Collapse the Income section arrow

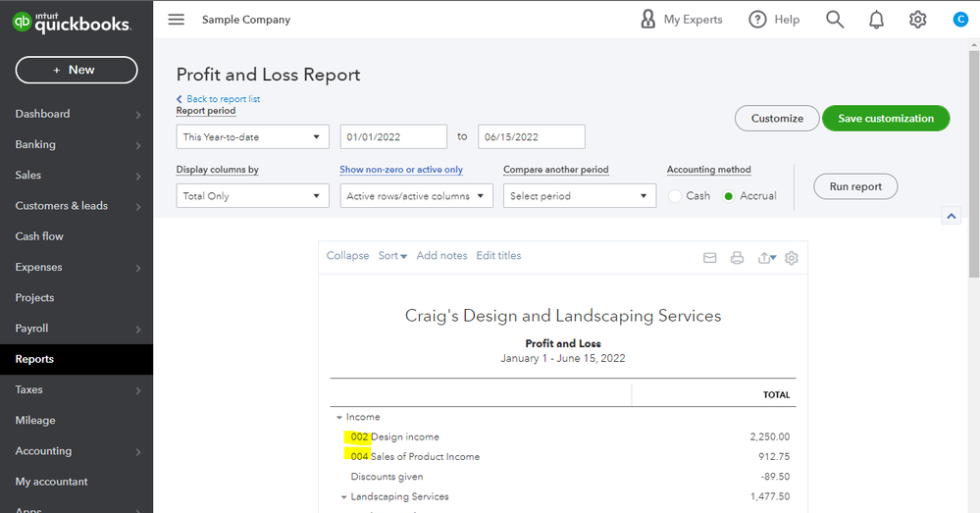[339, 418]
